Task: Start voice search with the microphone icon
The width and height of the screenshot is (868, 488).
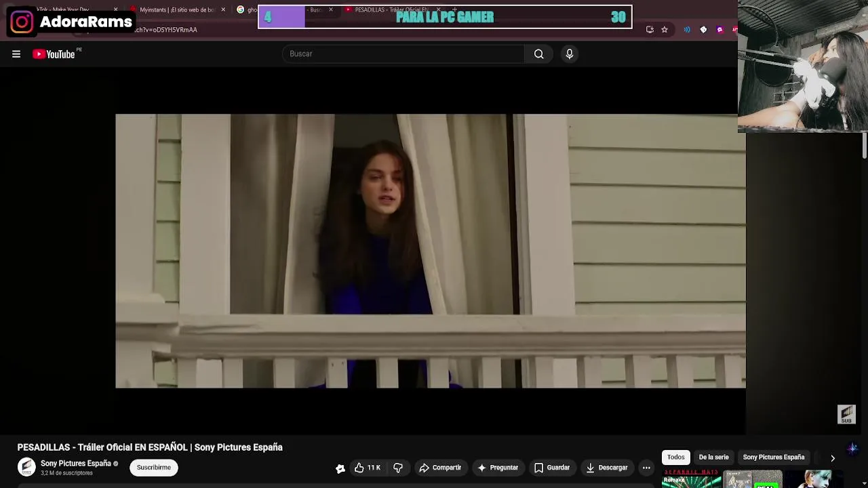Action: [570, 54]
